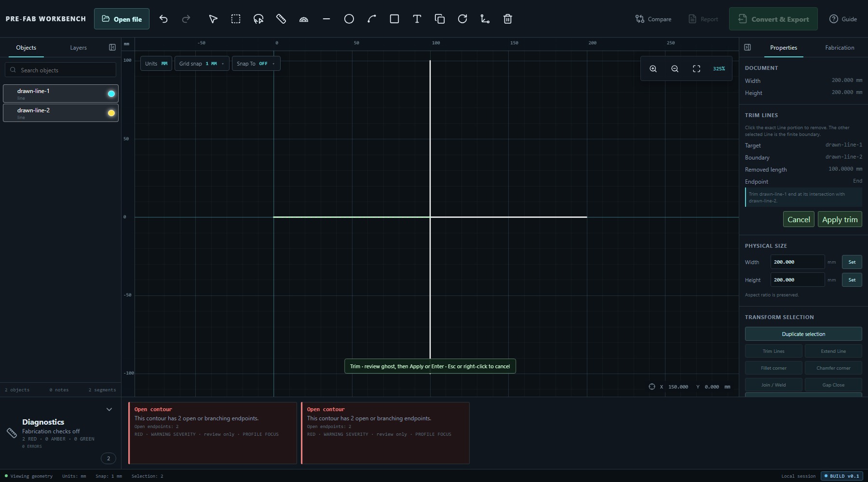Viewport: 868px width, 482px height.
Task: Select the pointer selection tool
Action: (x=213, y=19)
